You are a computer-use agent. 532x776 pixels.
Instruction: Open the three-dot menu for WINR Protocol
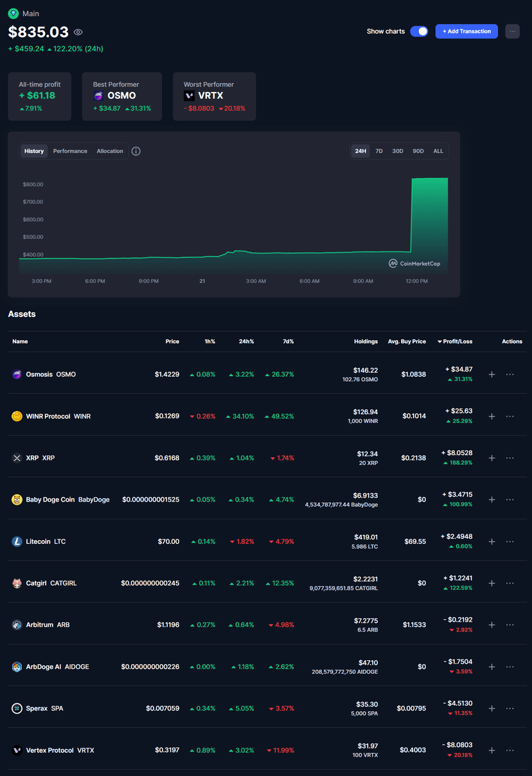510,416
